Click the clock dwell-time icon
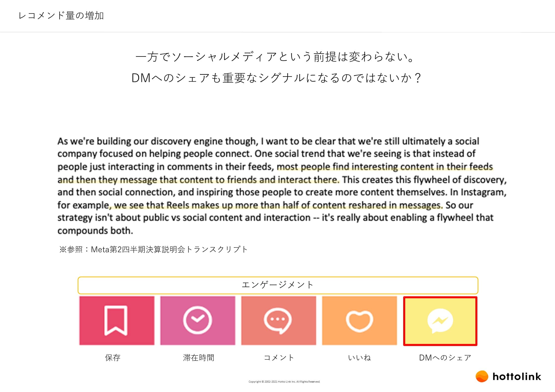The width and height of the screenshot is (555, 392). point(198,320)
